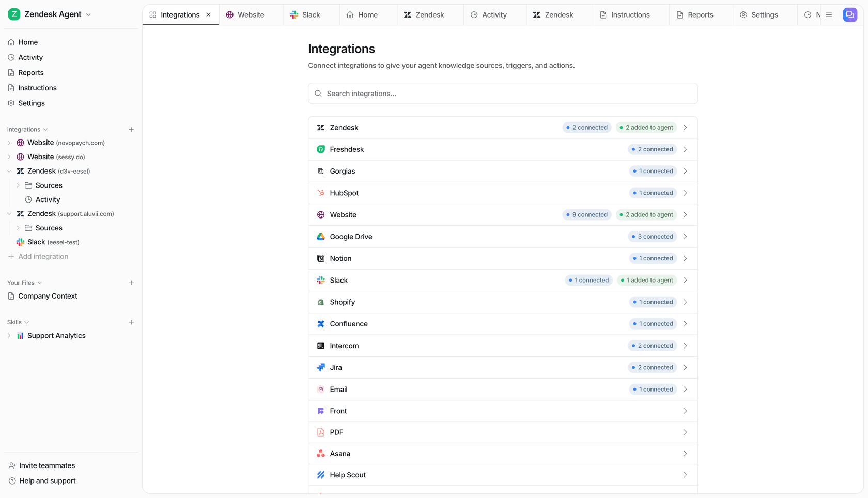
Task: Expand Sources under Zendesk support.aluvii.com
Action: pos(19,228)
